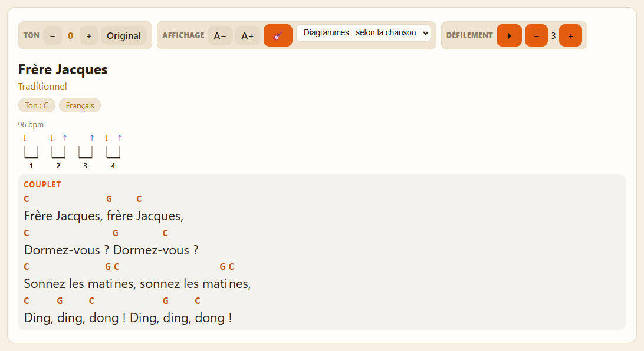This screenshot has width=644, height=351.
Task: Decrease text size with A− button
Action: pyautogui.click(x=220, y=36)
